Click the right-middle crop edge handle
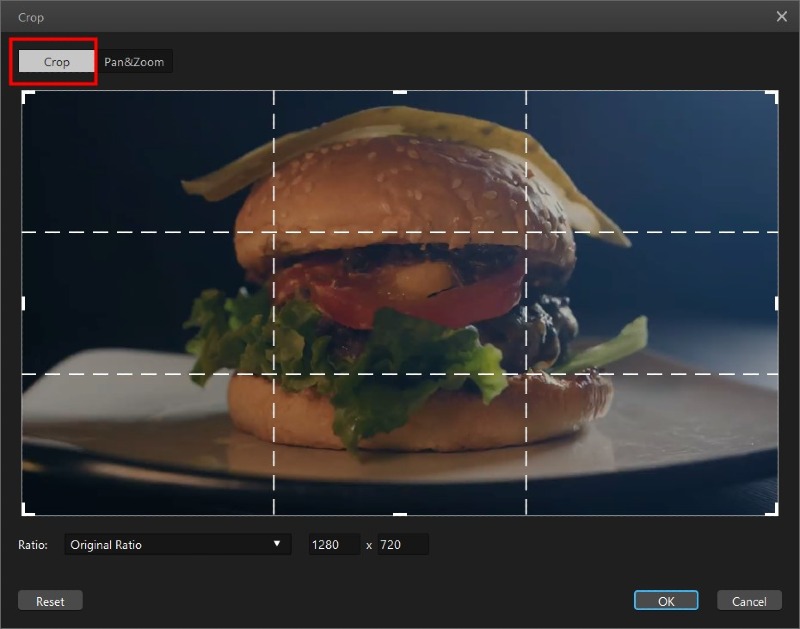 777,304
